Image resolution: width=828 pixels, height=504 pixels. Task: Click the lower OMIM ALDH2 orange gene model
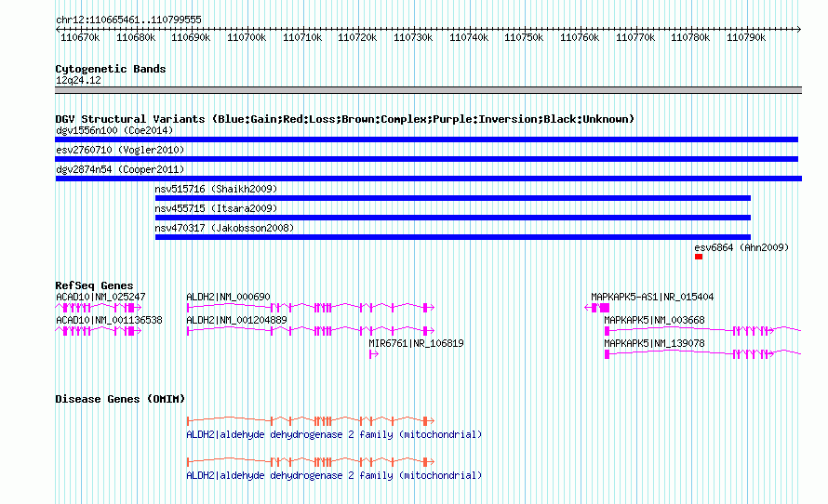(311, 462)
